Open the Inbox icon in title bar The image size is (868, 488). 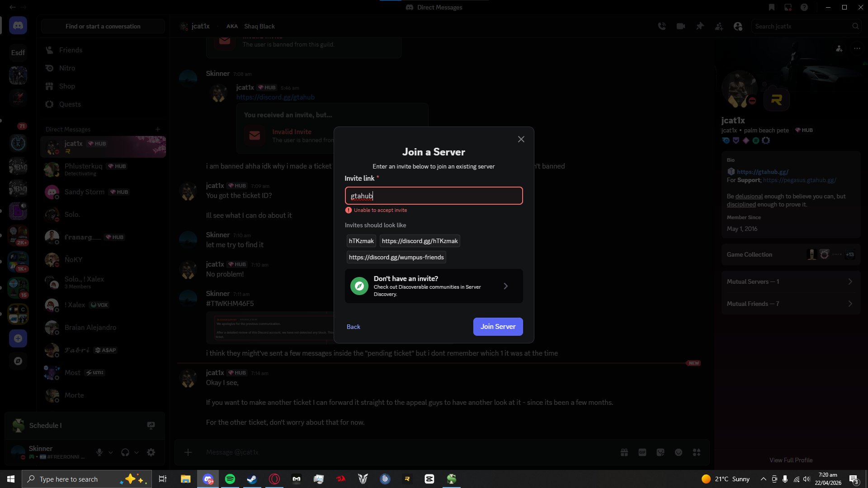coord(788,7)
